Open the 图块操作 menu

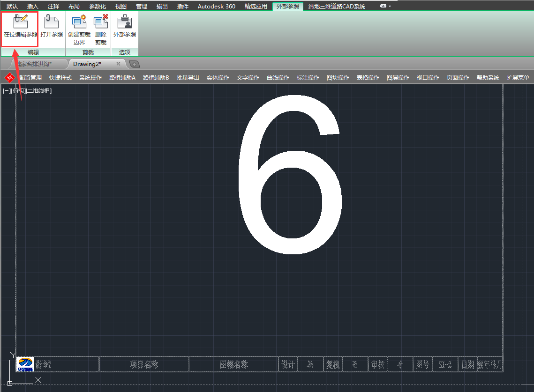pos(338,78)
